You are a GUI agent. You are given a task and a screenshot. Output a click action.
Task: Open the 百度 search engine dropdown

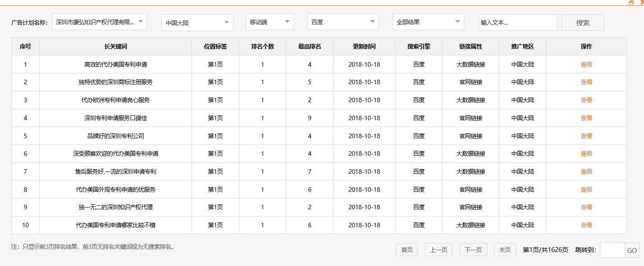pyautogui.click(x=343, y=22)
